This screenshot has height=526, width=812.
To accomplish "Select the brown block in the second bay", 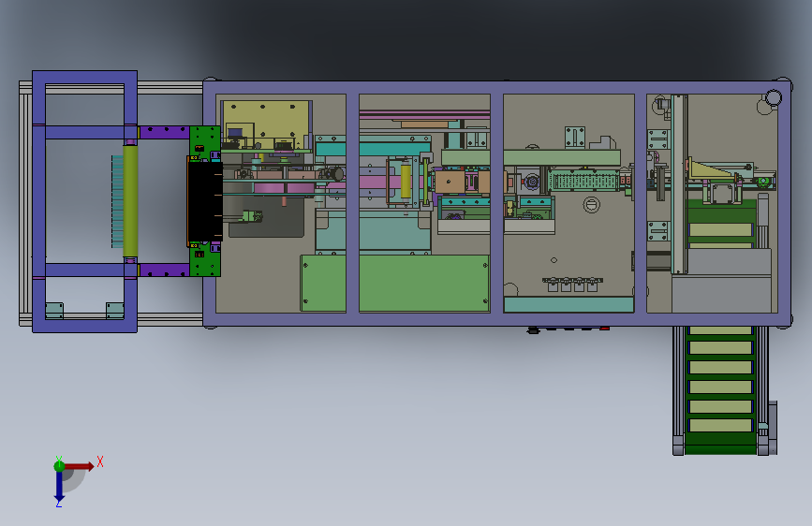I will tap(450, 183).
